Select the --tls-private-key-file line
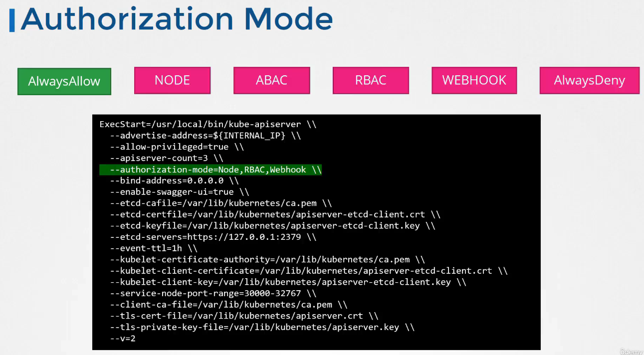 (x=262, y=327)
